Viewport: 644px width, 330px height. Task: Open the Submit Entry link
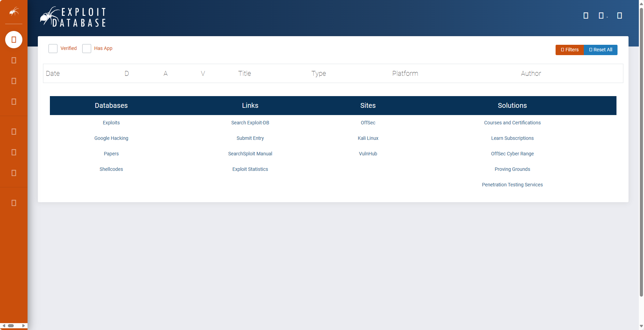[x=250, y=138]
